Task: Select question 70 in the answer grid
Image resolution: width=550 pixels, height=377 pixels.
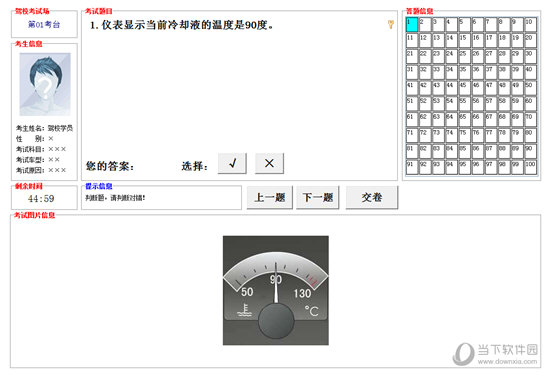Action: click(x=530, y=120)
